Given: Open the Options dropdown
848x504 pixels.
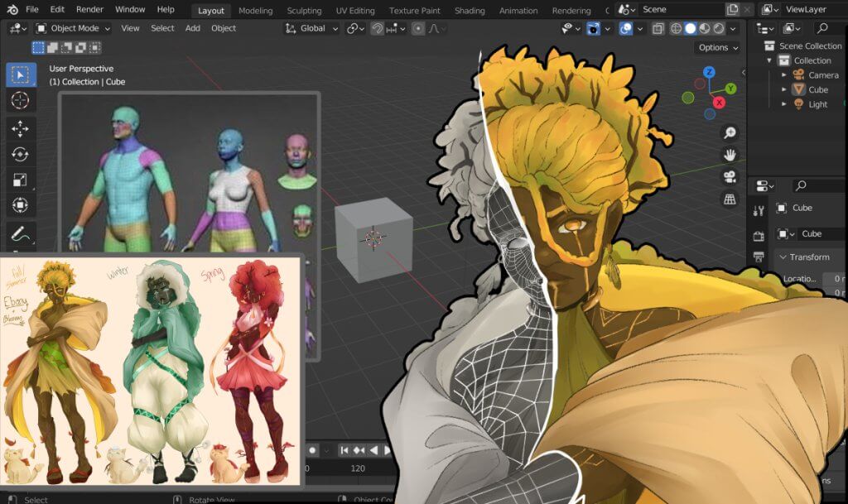Looking at the screenshot, I should tap(718, 47).
